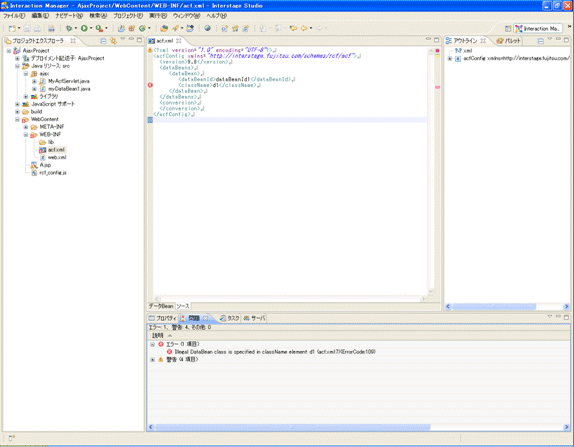
Task: Switch to the パレット tab
Action: 508,41
